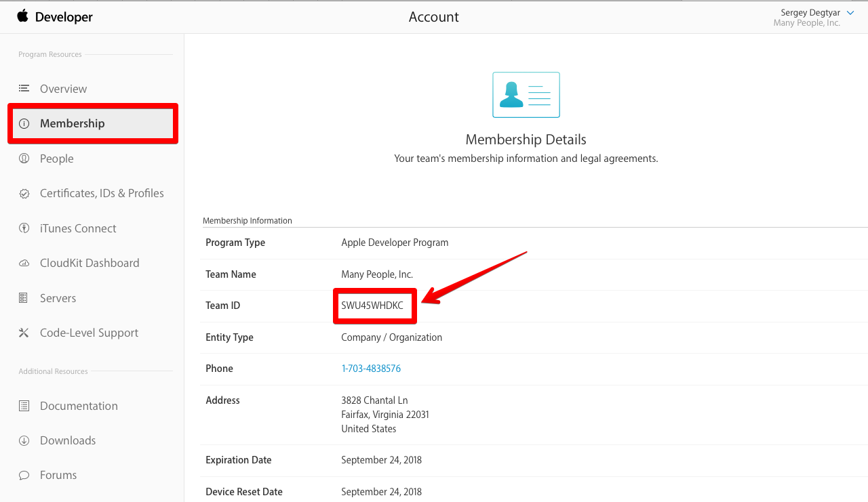Click the Developer title in header
868x502 pixels.
(x=64, y=17)
